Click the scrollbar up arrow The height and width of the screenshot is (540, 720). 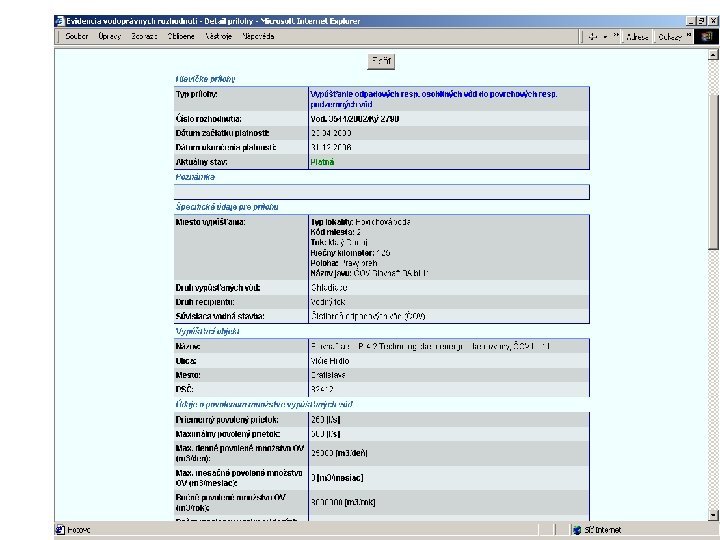tap(713, 54)
